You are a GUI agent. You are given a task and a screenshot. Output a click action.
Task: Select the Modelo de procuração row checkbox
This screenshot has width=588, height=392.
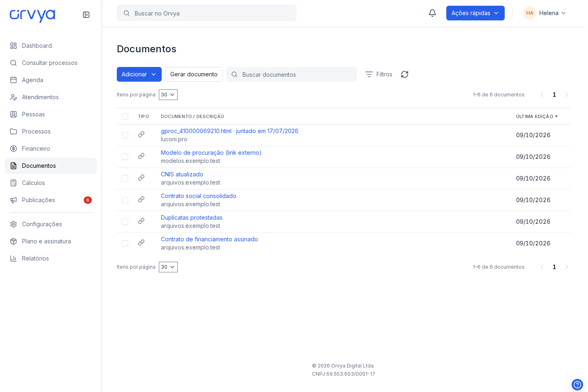(125, 157)
